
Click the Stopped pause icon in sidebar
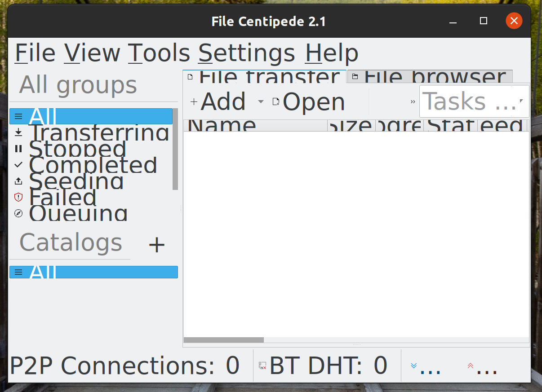click(18, 149)
